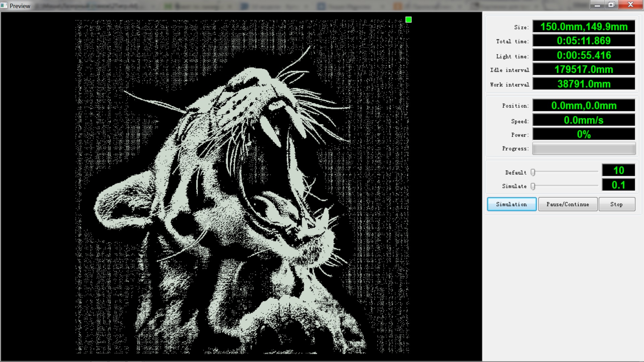Click the Progress label
Image resolution: width=644 pixels, height=362 pixels.
515,148
